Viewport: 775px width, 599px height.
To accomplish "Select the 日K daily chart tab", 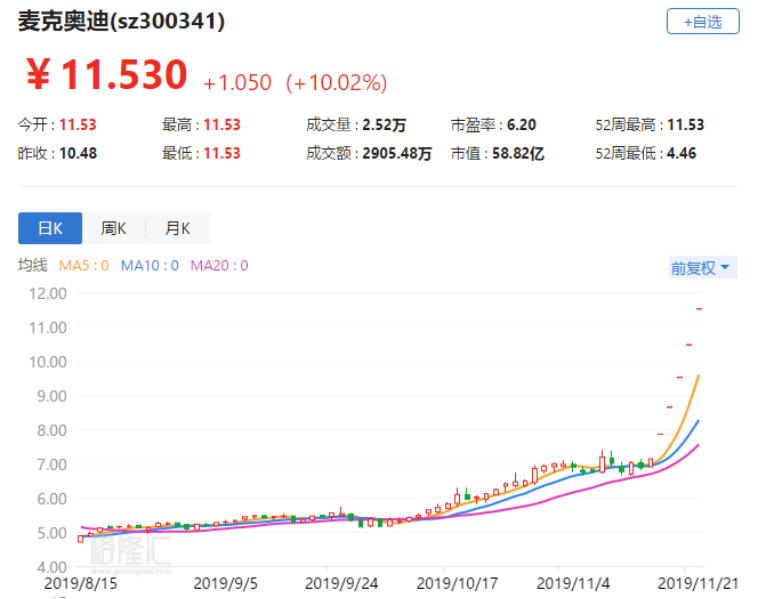I will point(50,228).
